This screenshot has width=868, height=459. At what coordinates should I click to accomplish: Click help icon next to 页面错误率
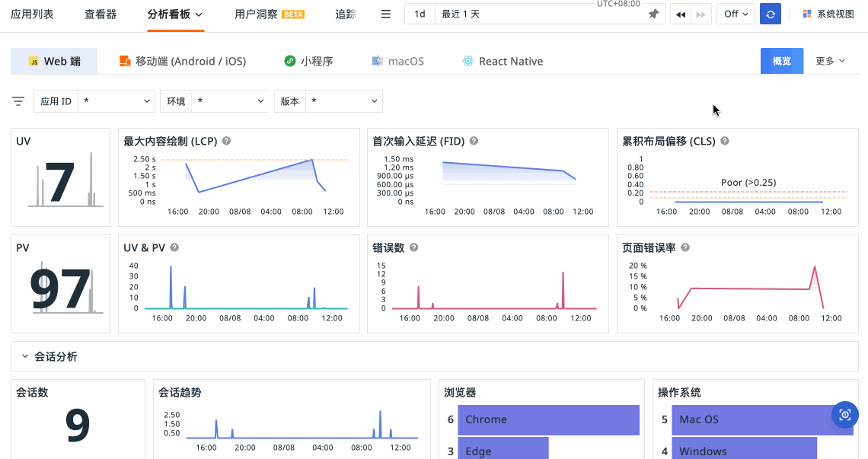click(685, 247)
